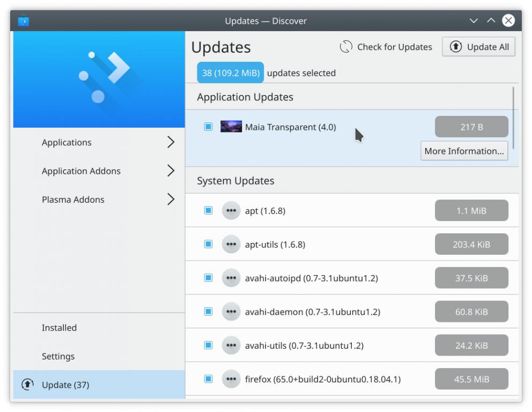Click the 45.5 MiB firefox size button
The width and height of the screenshot is (532, 412).
coord(471,379)
